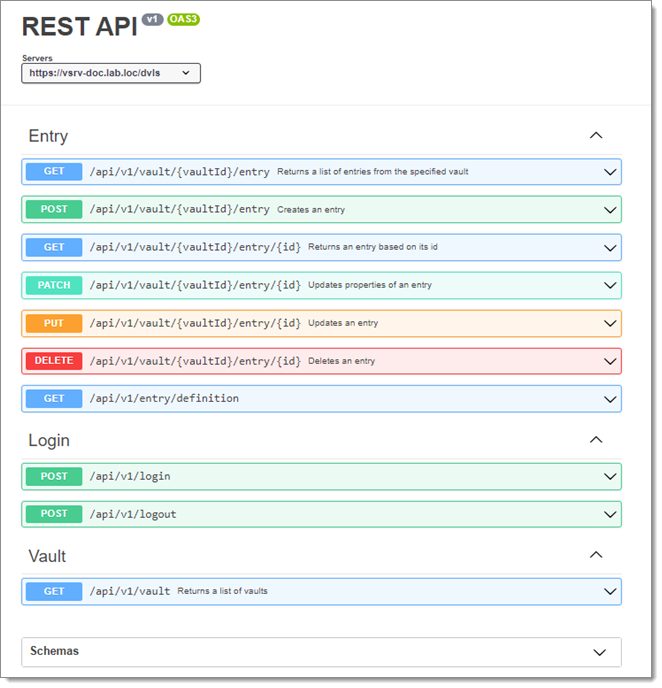Click the PUT method badge
The height and width of the screenshot is (688, 662).
(x=54, y=323)
